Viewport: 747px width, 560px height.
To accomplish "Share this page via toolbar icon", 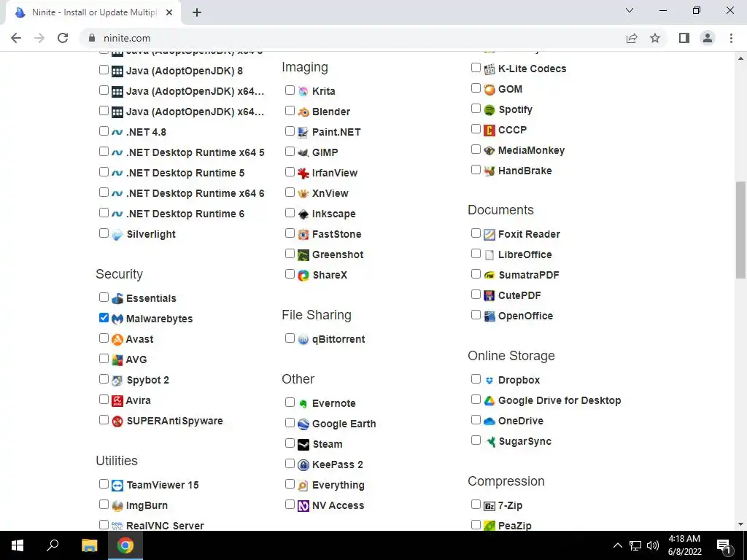I will [x=632, y=38].
